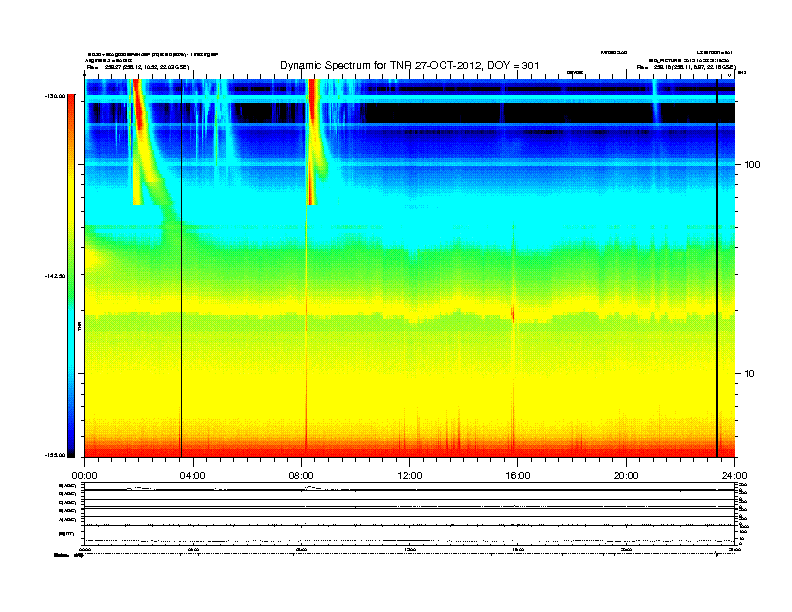This screenshot has height=612, width=792.
Task: Click the "04:00" time axis label
Action: click(x=192, y=476)
